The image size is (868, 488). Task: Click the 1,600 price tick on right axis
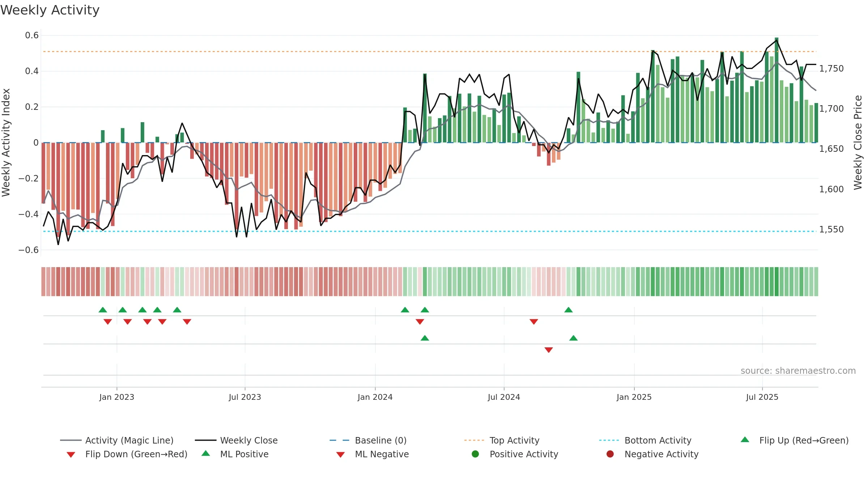[x=831, y=189]
